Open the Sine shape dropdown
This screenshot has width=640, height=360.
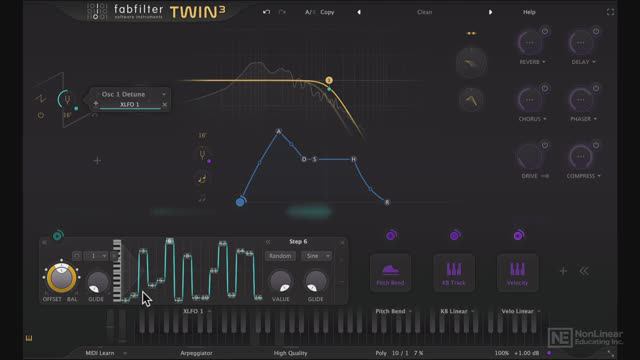coord(316,256)
